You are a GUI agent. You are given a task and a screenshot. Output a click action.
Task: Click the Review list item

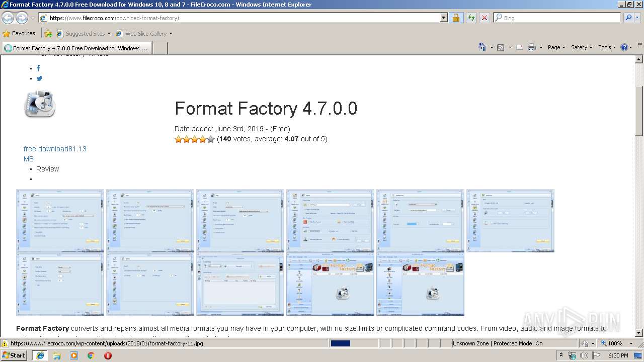(47, 169)
